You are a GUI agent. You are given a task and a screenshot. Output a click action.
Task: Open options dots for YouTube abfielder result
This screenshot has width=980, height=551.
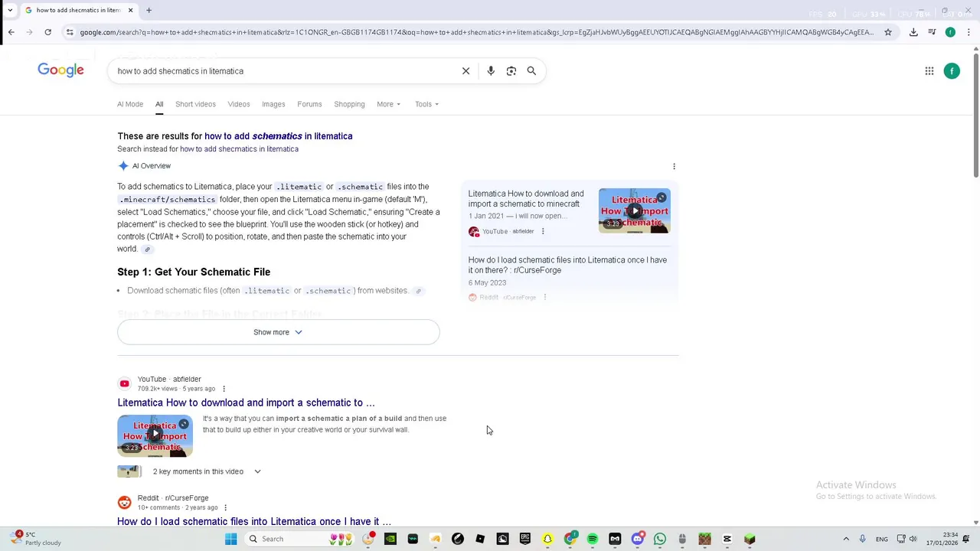[x=224, y=389]
